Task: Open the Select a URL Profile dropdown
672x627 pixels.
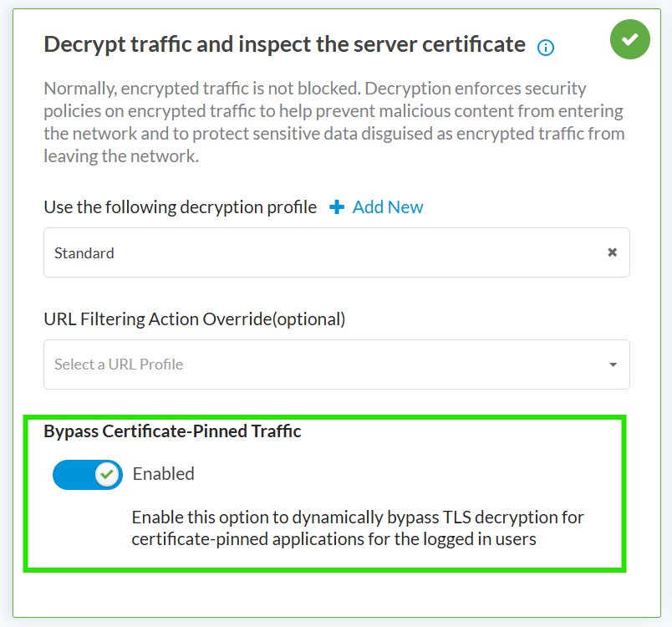Action: click(x=336, y=364)
